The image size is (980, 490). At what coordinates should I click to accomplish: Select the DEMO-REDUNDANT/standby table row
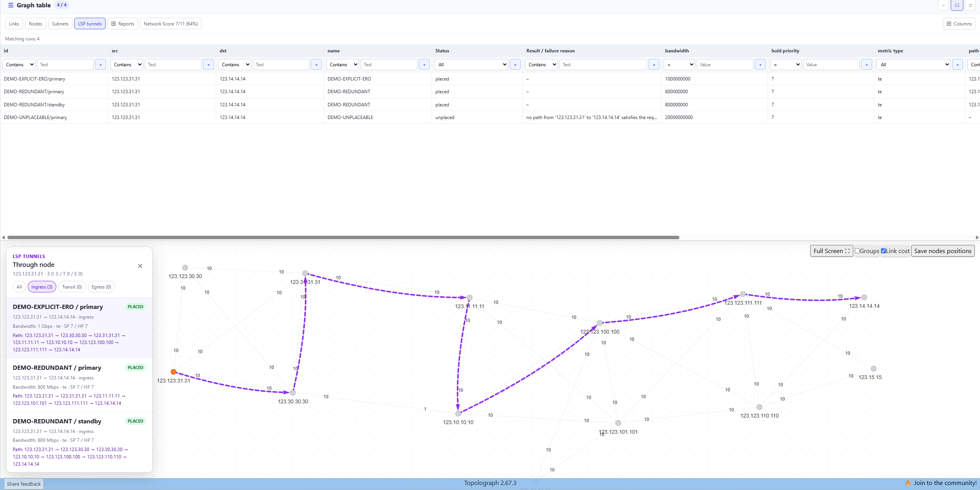tap(490, 105)
